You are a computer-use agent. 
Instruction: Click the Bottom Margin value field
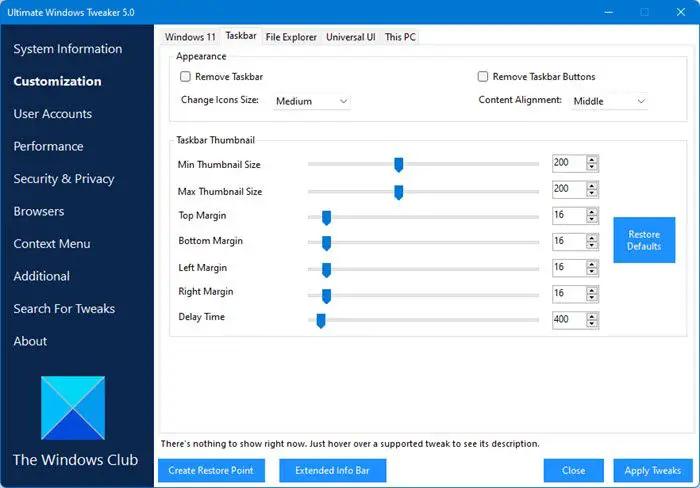click(569, 241)
